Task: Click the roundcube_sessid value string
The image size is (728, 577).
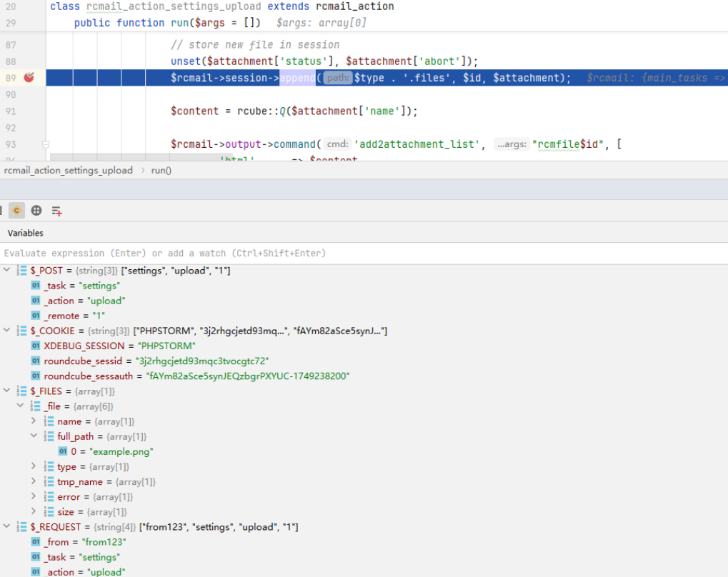Action: click(x=202, y=361)
